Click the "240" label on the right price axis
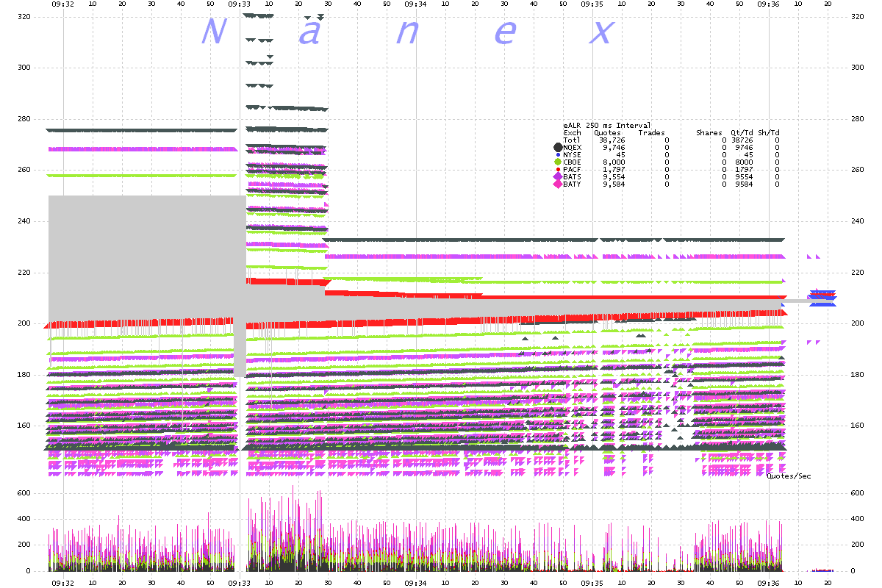This screenshot has width=882, height=588. coord(858,221)
